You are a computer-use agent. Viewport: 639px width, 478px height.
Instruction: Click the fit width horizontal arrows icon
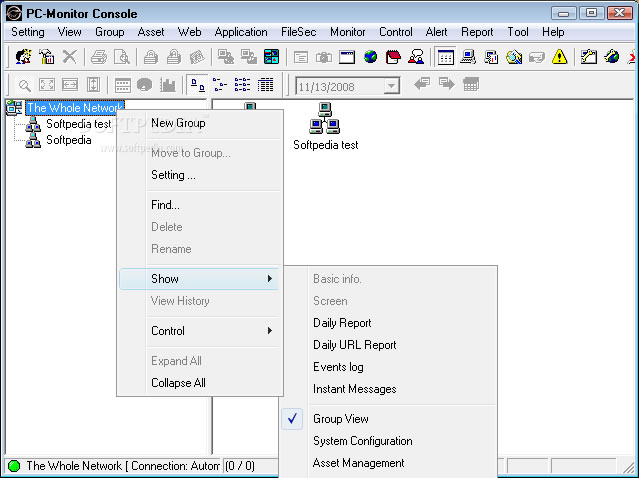click(x=70, y=85)
